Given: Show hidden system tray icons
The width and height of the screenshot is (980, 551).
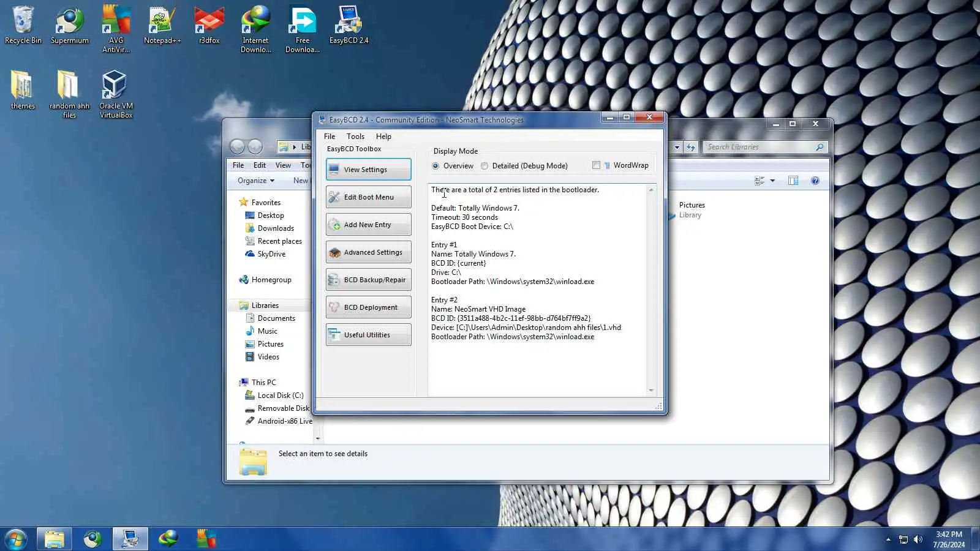Looking at the screenshot, I should 888,539.
